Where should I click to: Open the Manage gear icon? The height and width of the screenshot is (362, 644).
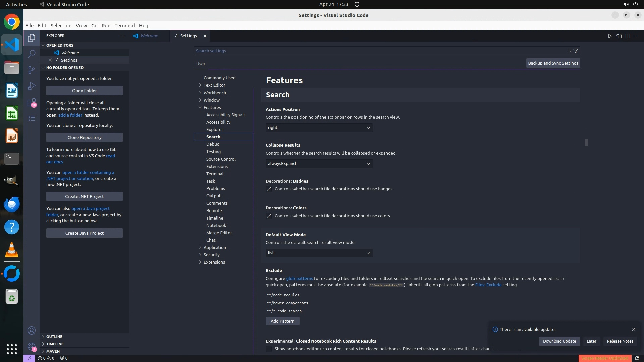coord(32,347)
